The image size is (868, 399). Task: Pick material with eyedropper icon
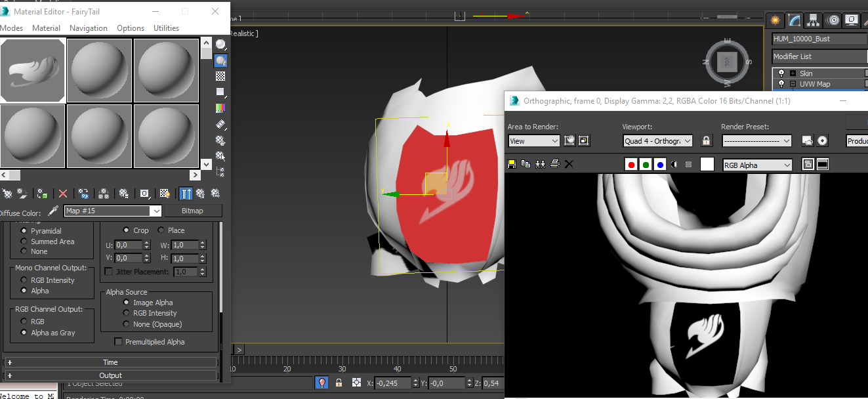click(x=54, y=211)
